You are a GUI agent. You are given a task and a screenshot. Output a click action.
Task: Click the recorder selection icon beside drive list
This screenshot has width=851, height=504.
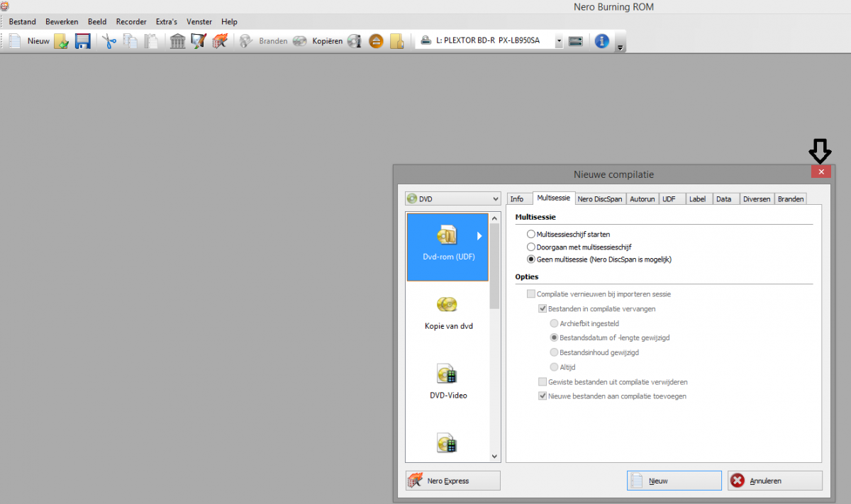576,41
